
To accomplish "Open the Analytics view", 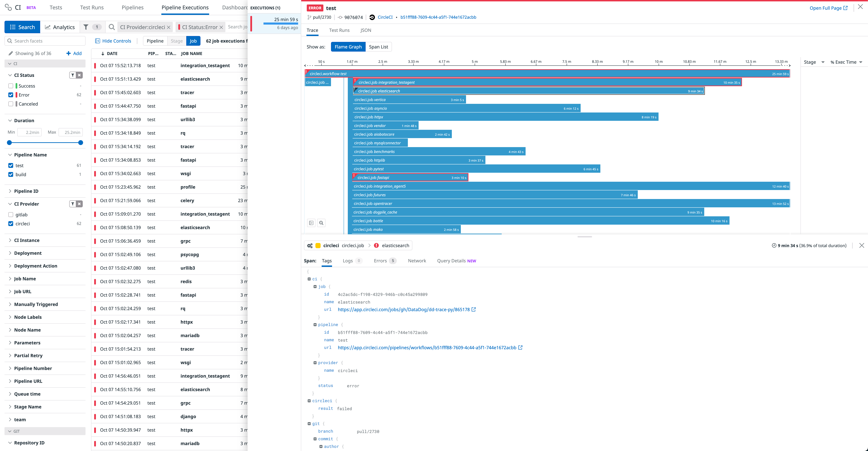I will (x=60, y=27).
